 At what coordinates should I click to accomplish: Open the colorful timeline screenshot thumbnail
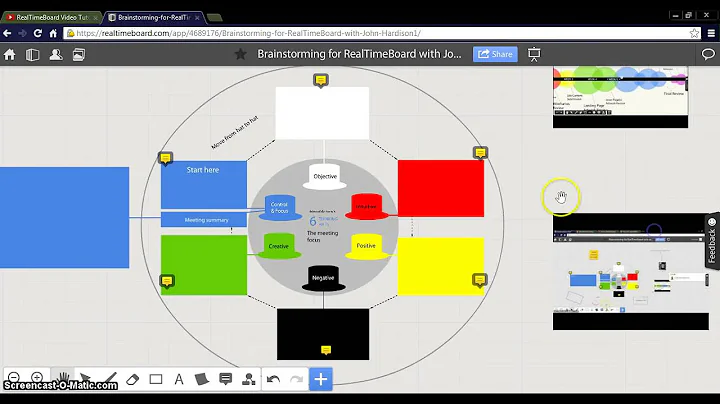point(620,97)
